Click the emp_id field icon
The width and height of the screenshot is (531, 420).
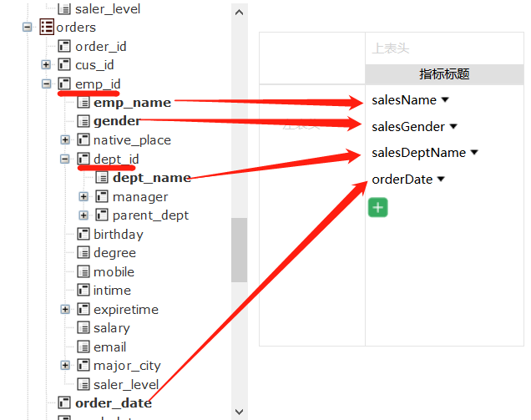pos(64,83)
